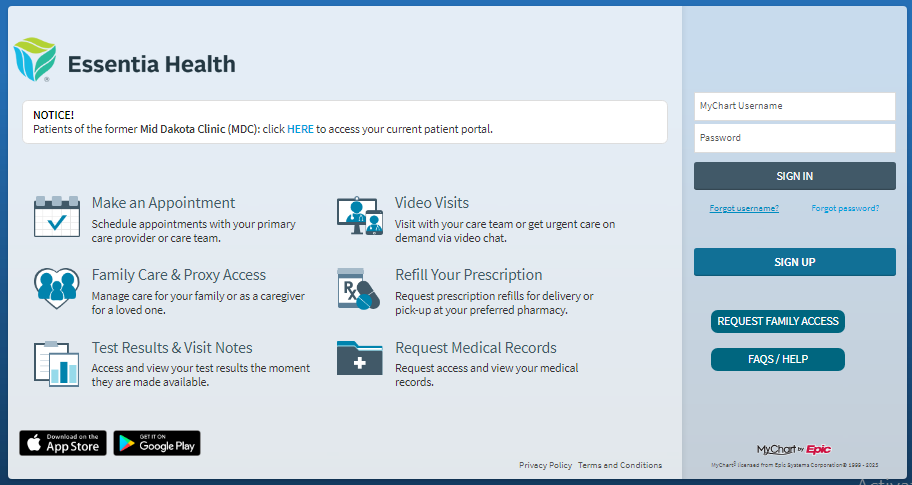This screenshot has height=485, width=912.
Task: Click the Epic Systems Corporation license text
Action: 794,465
